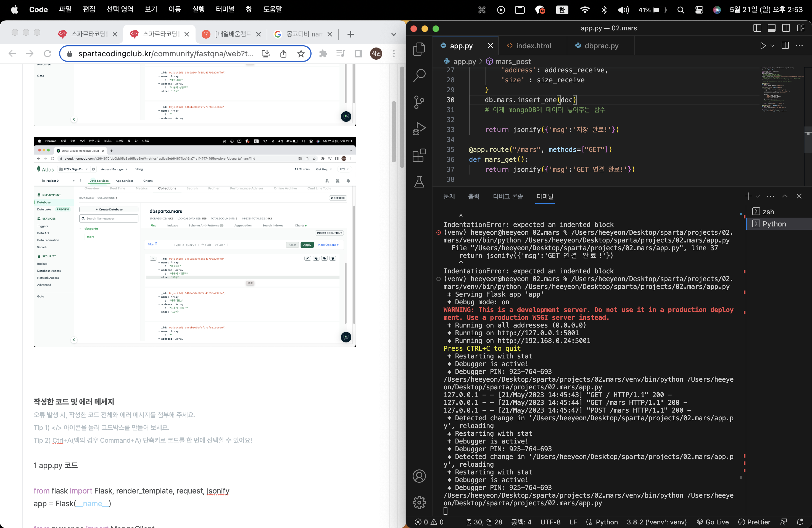Open Source Control view in VS Code
This screenshot has width=812, height=528.
tap(419, 102)
